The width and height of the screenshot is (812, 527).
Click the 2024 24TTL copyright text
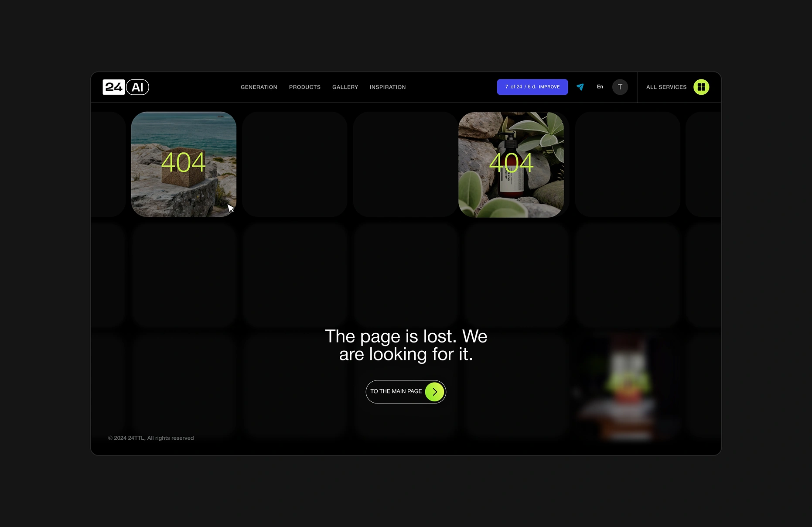click(151, 438)
